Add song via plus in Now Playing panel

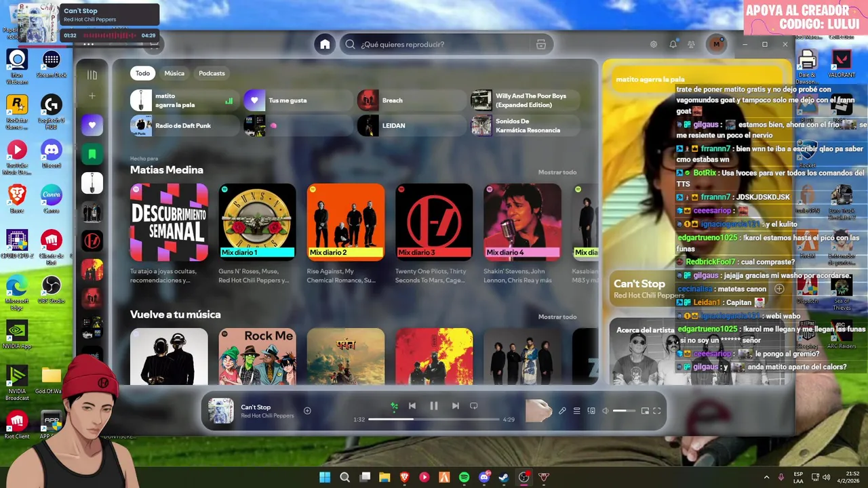(x=779, y=289)
